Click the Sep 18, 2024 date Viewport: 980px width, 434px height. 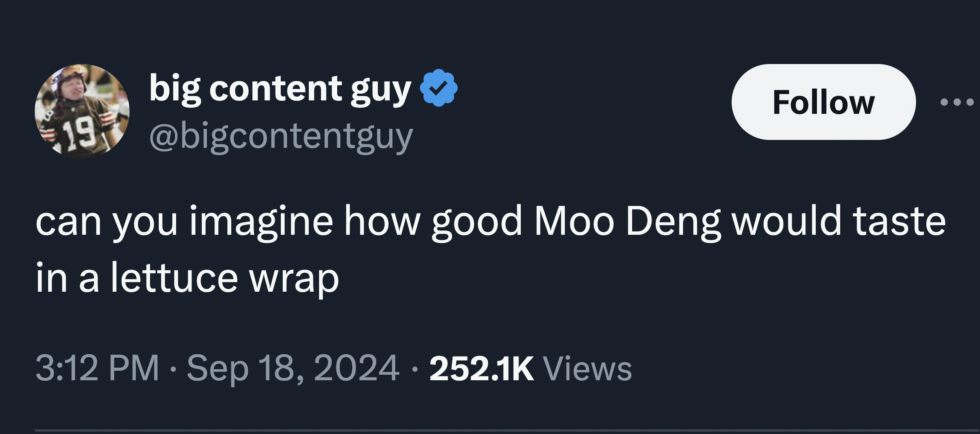click(x=293, y=369)
